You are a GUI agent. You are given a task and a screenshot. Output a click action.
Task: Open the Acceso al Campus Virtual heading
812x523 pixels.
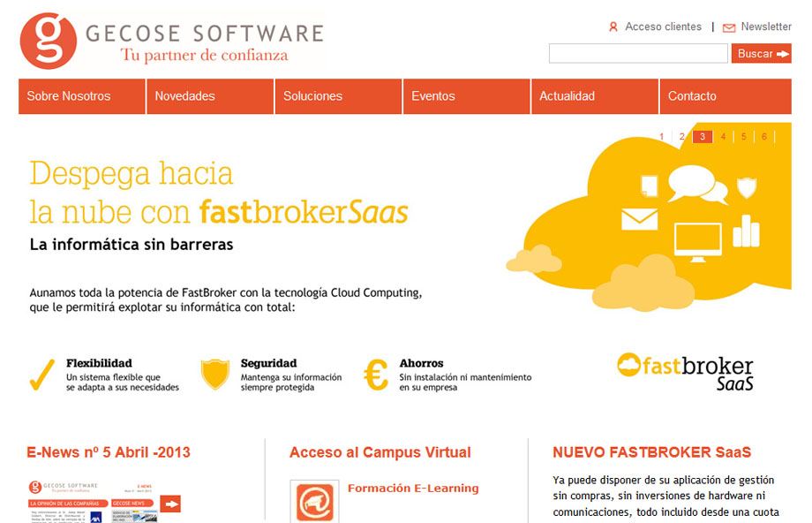pos(380,452)
